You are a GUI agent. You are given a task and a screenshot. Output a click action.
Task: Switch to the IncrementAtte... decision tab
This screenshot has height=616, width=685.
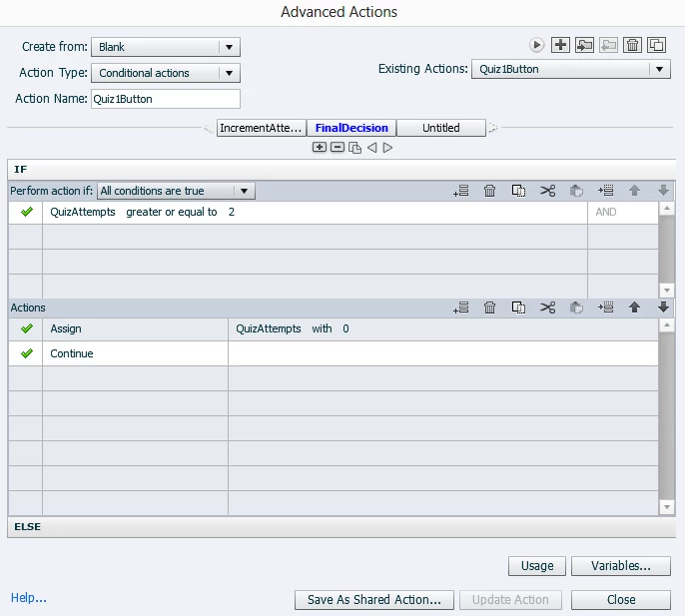[262, 128]
